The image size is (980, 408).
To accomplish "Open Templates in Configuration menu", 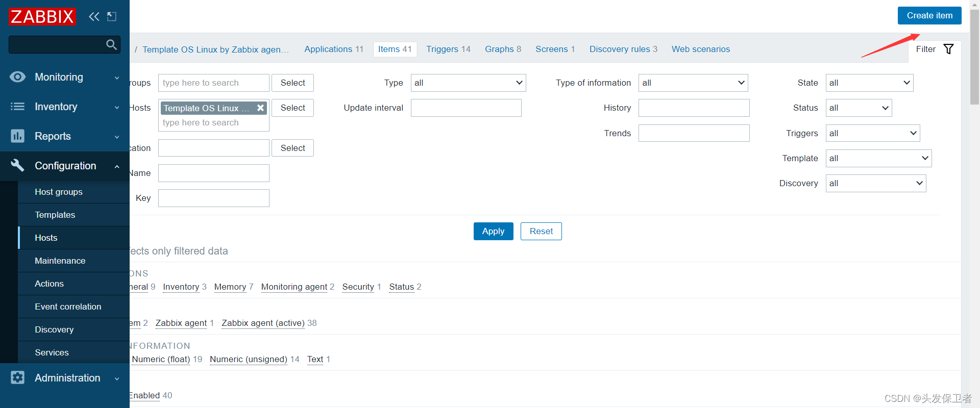I will pyautogui.click(x=73, y=215).
